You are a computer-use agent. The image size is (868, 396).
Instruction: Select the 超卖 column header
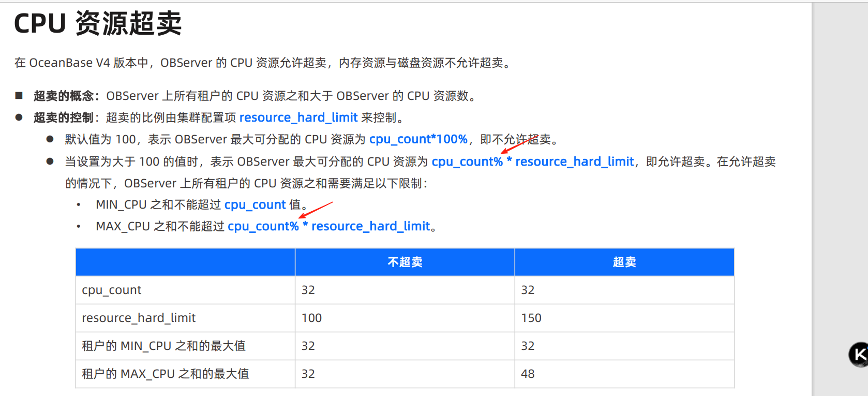(624, 262)
